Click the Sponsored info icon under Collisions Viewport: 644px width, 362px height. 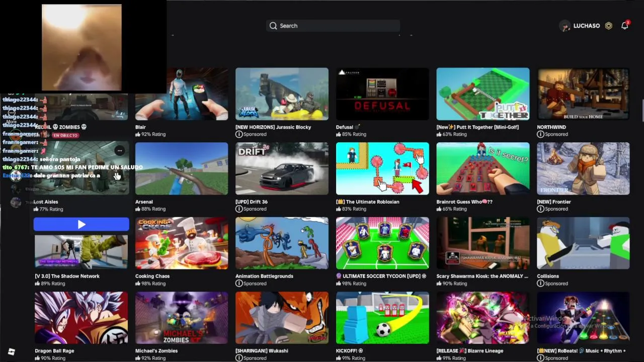540,284
